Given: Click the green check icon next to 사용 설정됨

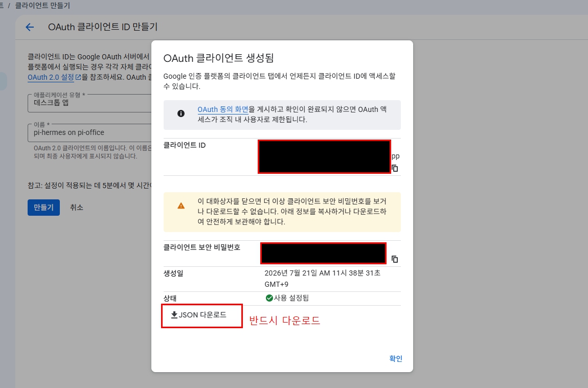Looking at the screenshot, I should pyautogui.click(x=269, y=298).
